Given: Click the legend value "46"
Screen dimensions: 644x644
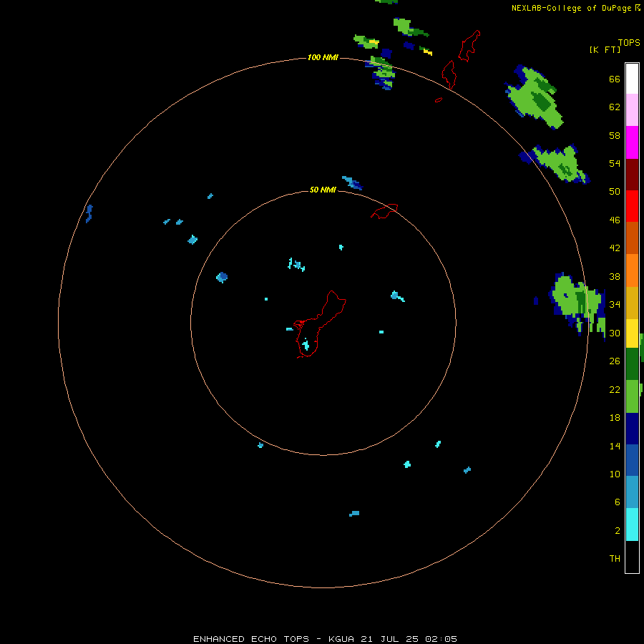Looking at the screenshot, I should click(x=615, y=220).
